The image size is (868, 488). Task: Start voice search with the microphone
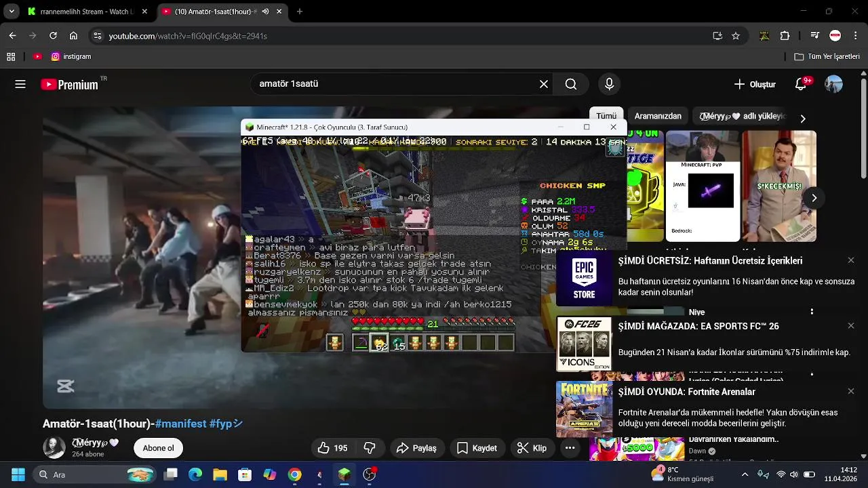point(609,84)
